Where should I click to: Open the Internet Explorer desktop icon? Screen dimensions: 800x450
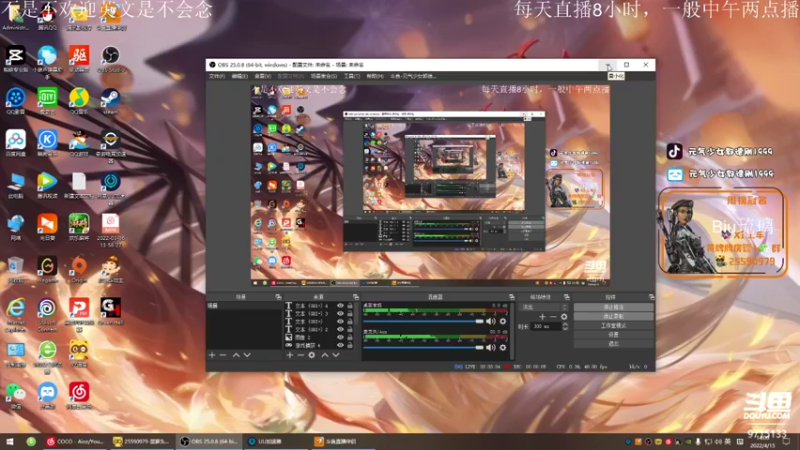[x=16, y=315]
